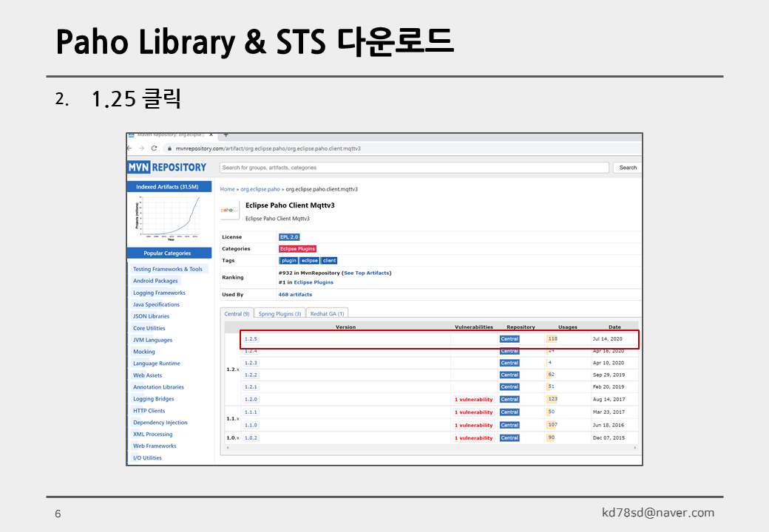Viewport: 769px width, 532px height.
Task: Open Language Runtime category
Action: click(x=157, y=364)
